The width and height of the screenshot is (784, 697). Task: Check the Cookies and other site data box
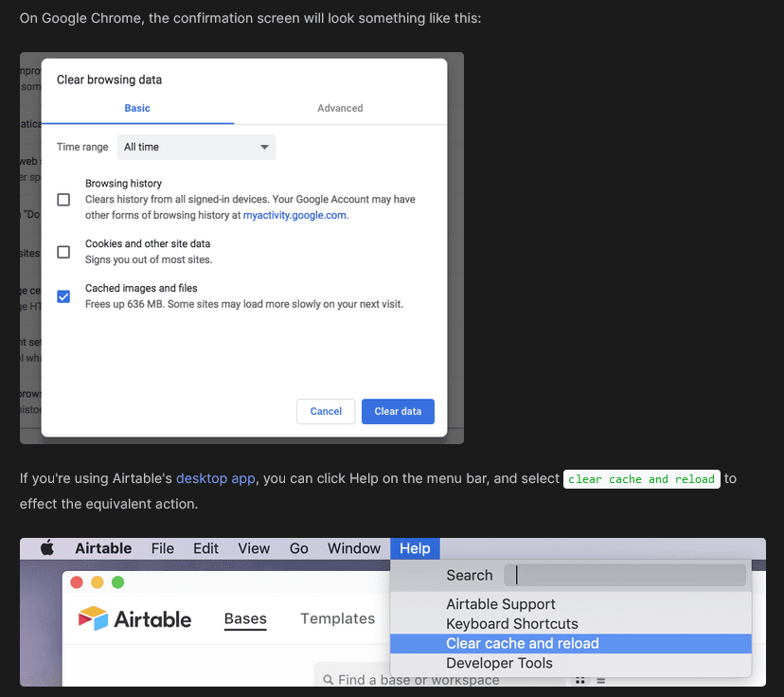[63, 252]
